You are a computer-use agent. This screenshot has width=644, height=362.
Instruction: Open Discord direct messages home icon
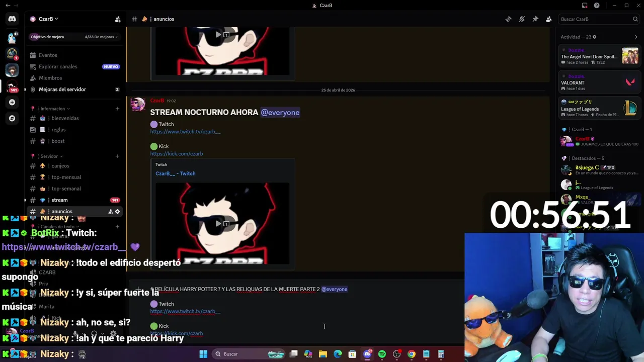tap(12, 19)
